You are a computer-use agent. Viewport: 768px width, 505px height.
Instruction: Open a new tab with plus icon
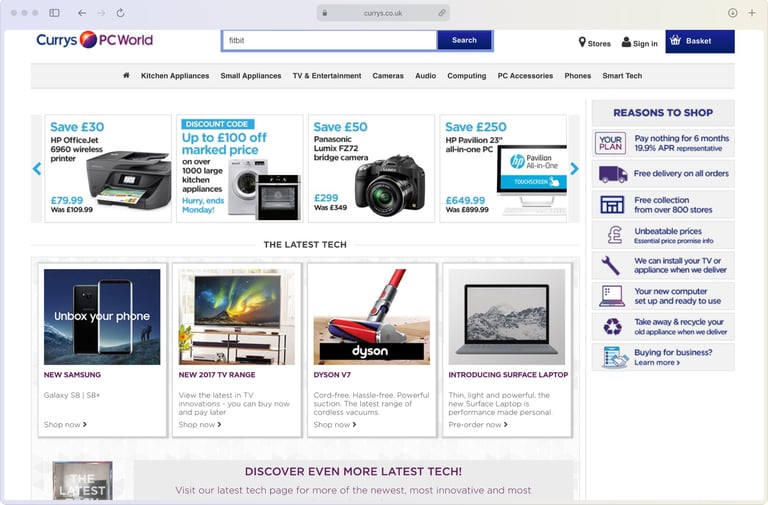pyautogui.click(x=752, y=13)
